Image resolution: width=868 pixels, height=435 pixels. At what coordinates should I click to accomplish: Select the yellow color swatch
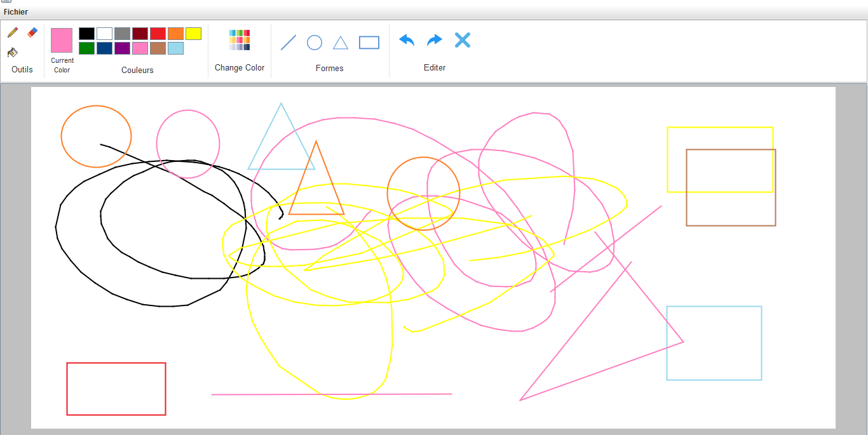193,33
